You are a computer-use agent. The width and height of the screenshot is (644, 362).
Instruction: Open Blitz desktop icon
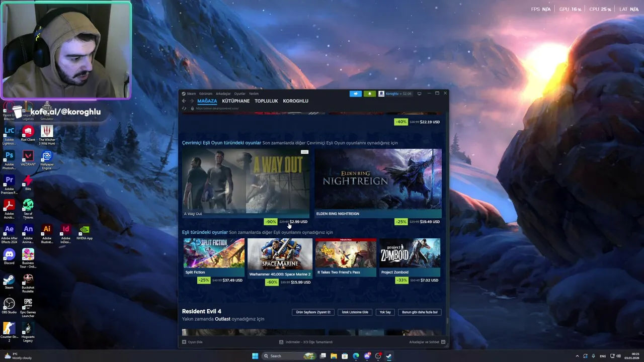pos(28,183)
